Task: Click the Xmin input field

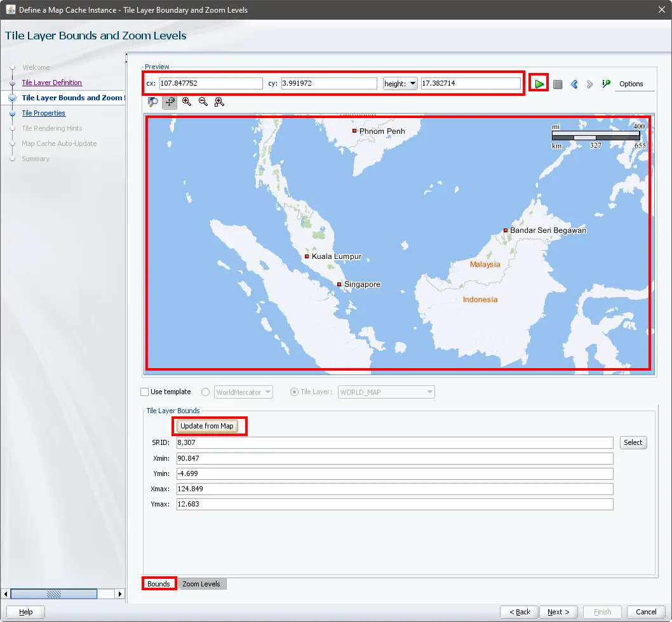Action: pyautogui.click(x=394, y=458)
